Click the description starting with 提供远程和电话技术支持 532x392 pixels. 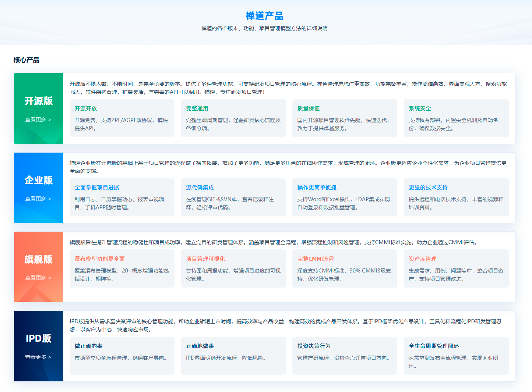coord(456,203)
